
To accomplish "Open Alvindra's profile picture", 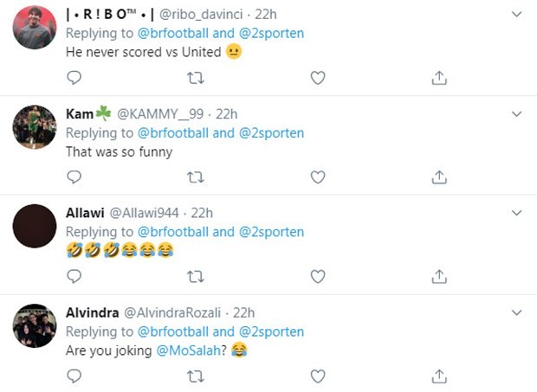I will point(35,326).
